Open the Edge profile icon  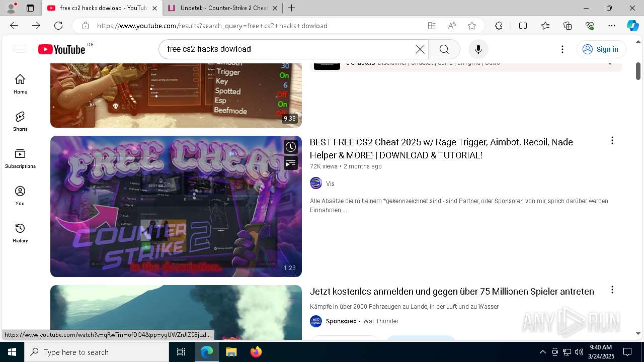click(11, 8)
